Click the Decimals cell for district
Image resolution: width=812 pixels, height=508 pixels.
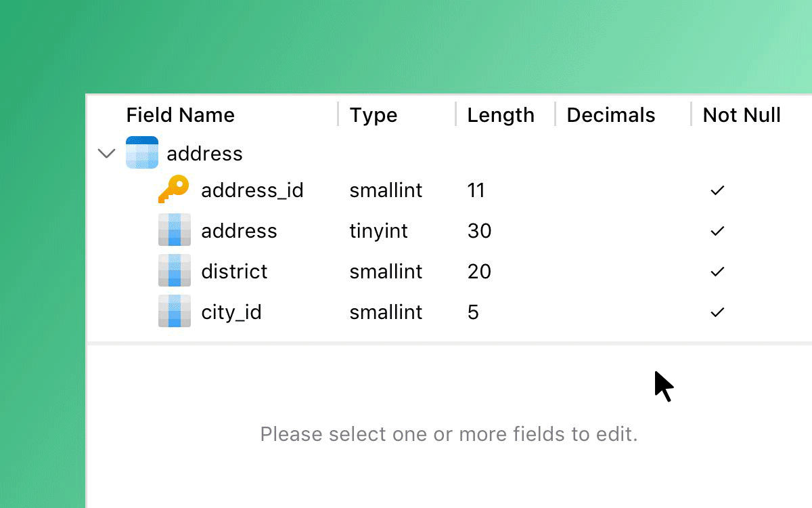(x=623, y=272)
